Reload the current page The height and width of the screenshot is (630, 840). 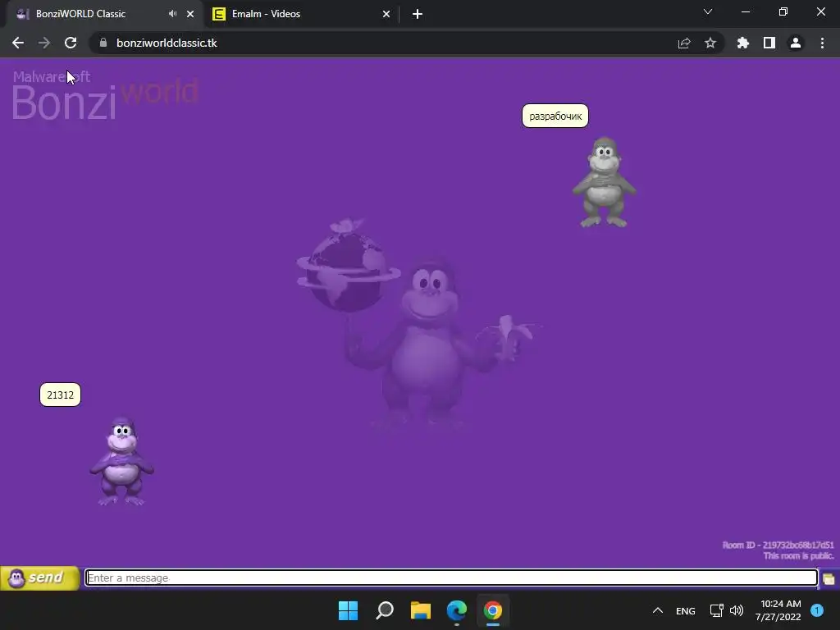pyautogui.click(x=71, y=43)
